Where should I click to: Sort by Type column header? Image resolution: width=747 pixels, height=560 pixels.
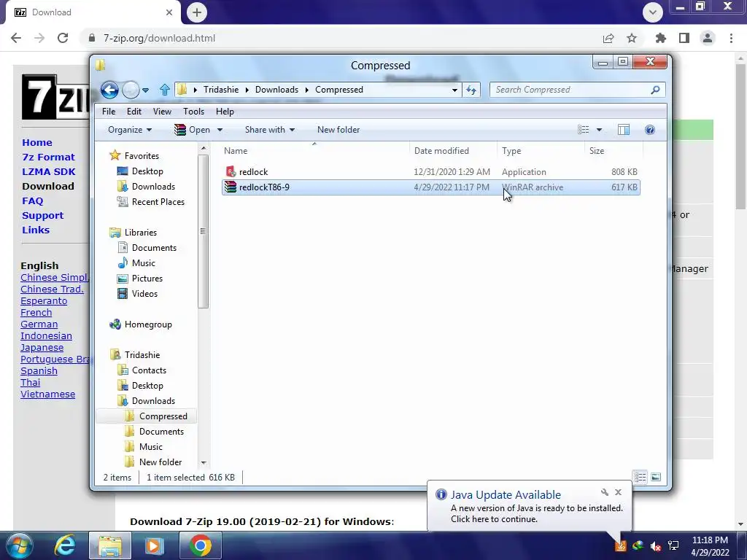tap(541, 150)
